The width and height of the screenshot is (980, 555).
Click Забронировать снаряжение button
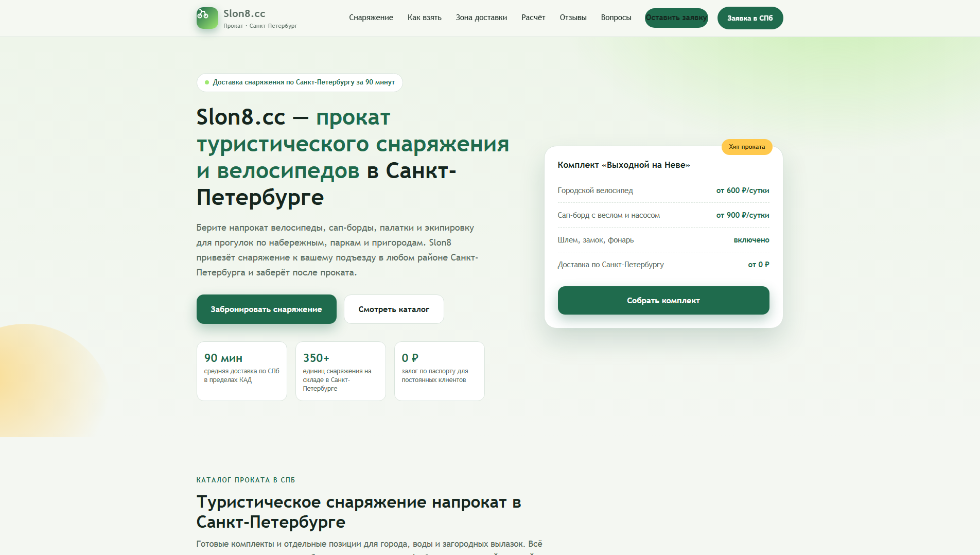click(267, 309)
